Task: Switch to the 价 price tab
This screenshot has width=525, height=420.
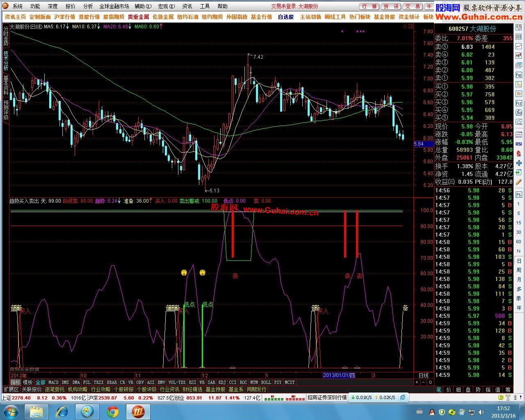Action: pos(448,390)
